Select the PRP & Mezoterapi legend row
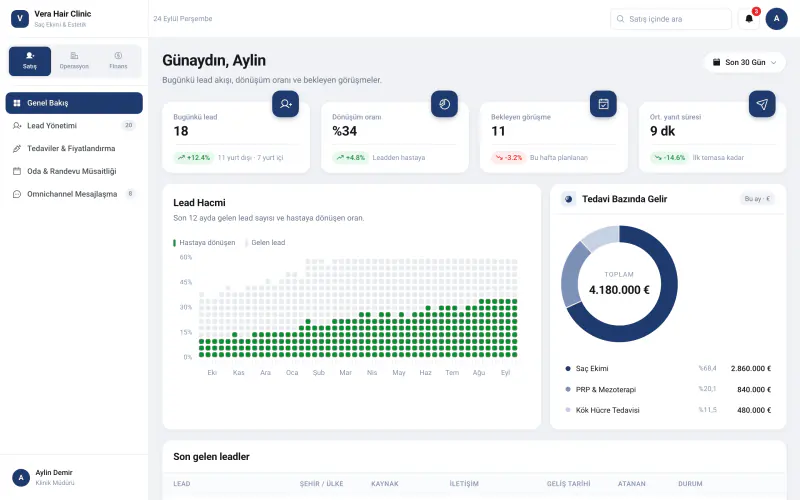800x500 pixels. tap(668, 389)
